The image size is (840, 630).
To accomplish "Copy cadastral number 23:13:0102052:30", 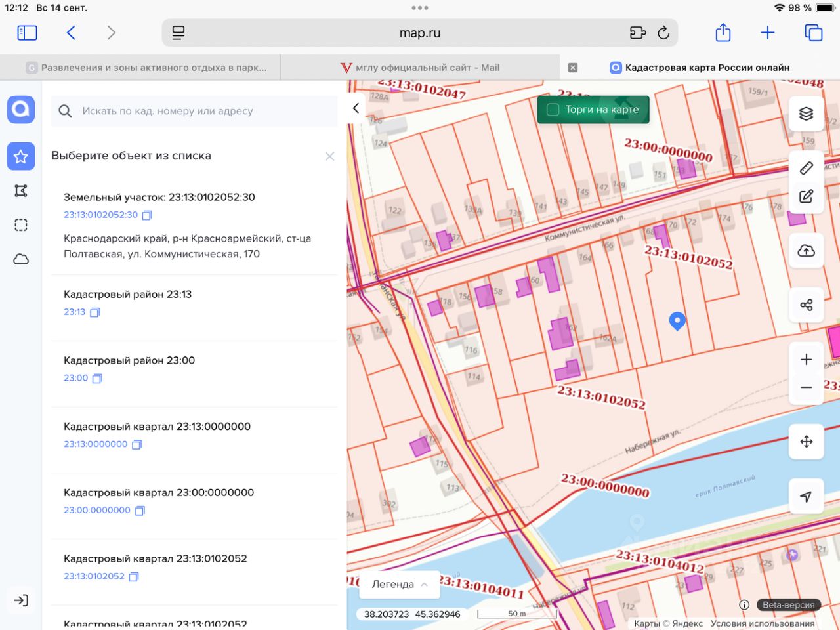I will (x=147, y=215).
